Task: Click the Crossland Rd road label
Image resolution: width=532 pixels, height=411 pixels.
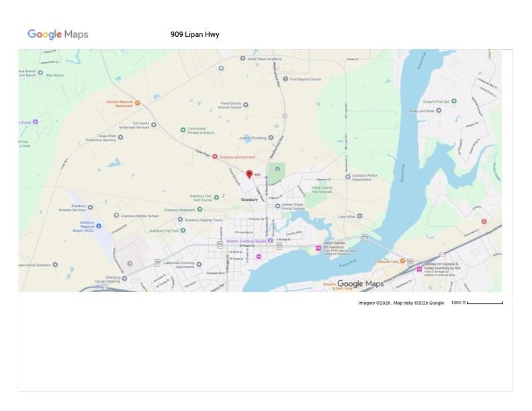Action: [119, 229]
